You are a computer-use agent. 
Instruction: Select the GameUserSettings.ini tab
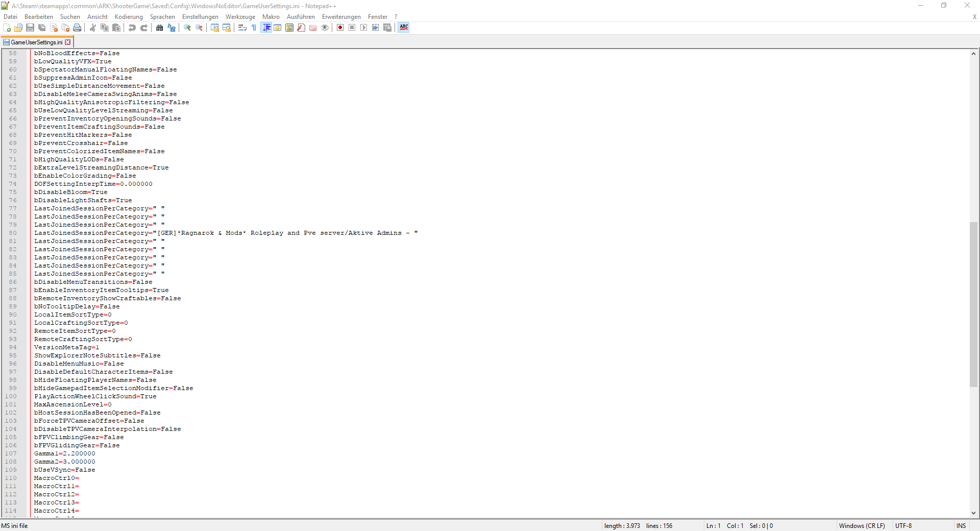[36, 42]
